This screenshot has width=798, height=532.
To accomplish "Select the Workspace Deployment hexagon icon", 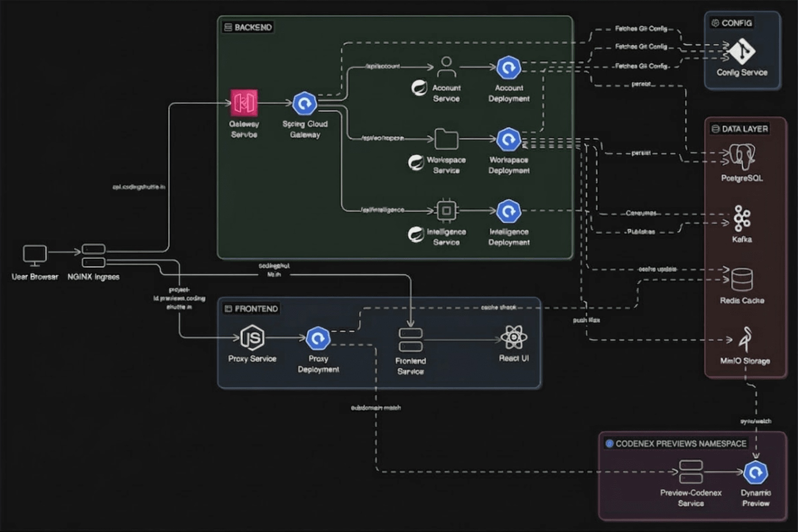I will click(509, 140).
